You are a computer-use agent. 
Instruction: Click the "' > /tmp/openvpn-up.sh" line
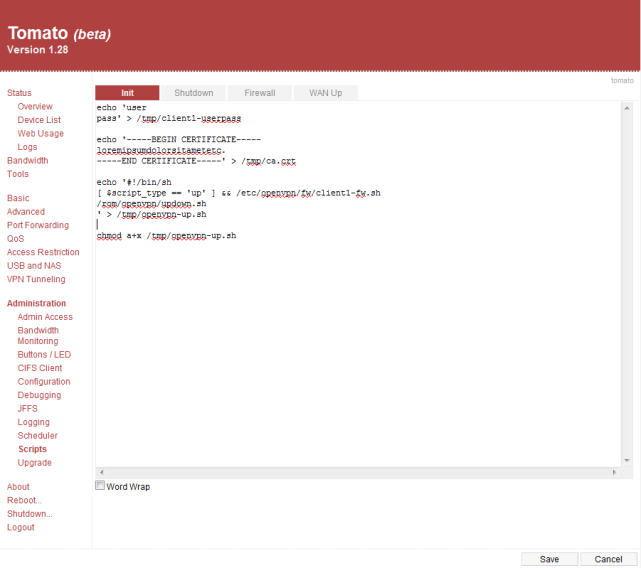[151, 214]
